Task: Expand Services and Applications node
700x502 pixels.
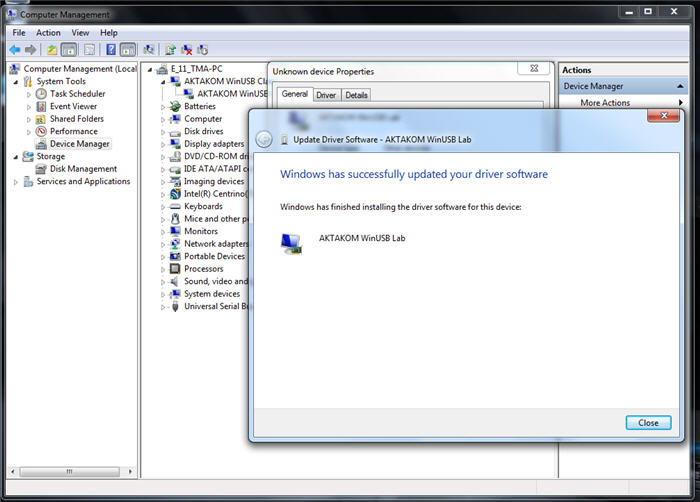Action: (x=16, y=182)
